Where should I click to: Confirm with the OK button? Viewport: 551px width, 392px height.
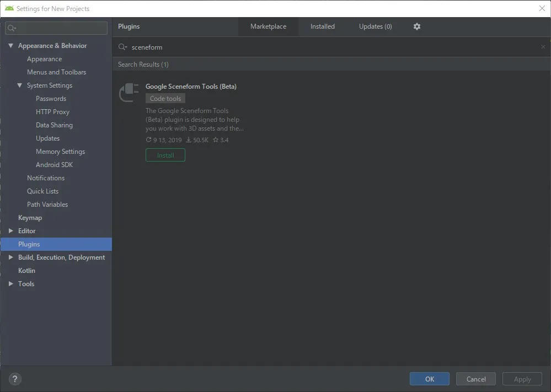[430, 379]
